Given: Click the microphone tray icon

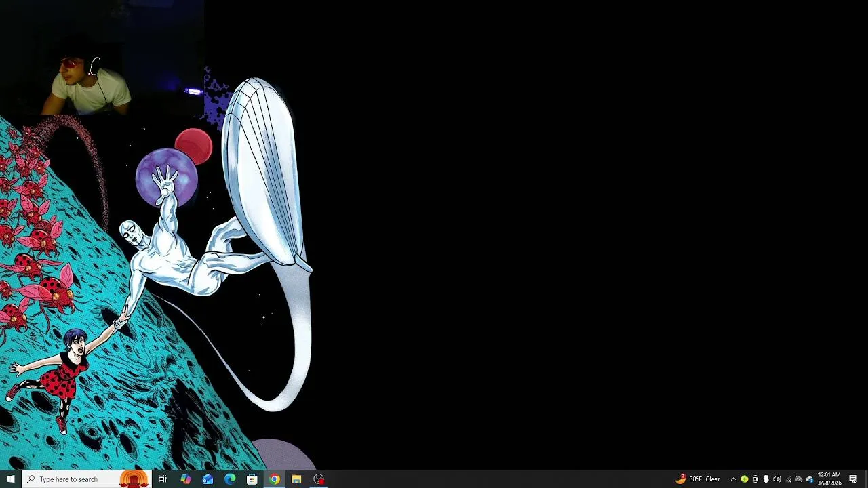Looking at the screenshot, I should [x=766, y=479].
